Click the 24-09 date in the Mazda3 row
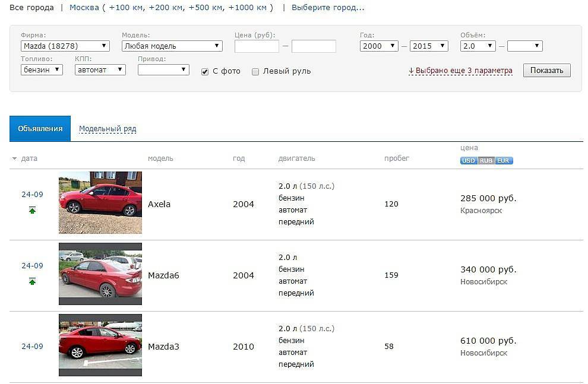 tap(32, 347)
